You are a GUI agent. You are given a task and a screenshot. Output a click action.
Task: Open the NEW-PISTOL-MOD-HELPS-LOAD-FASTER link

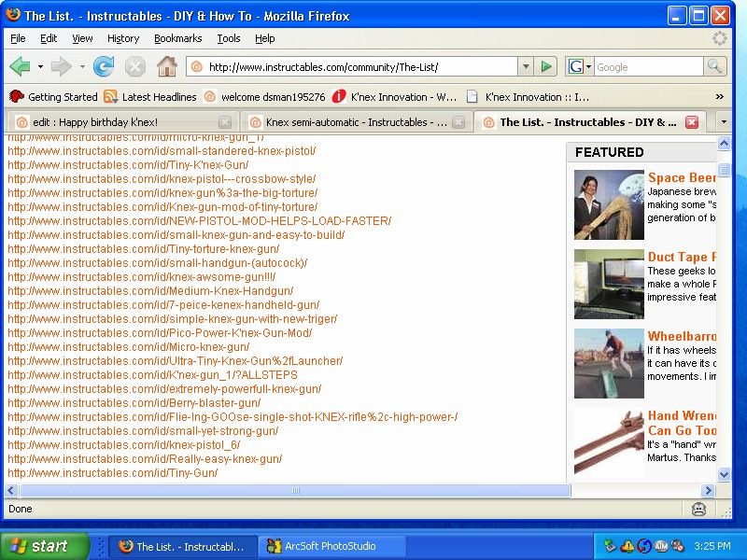(200, 221)
